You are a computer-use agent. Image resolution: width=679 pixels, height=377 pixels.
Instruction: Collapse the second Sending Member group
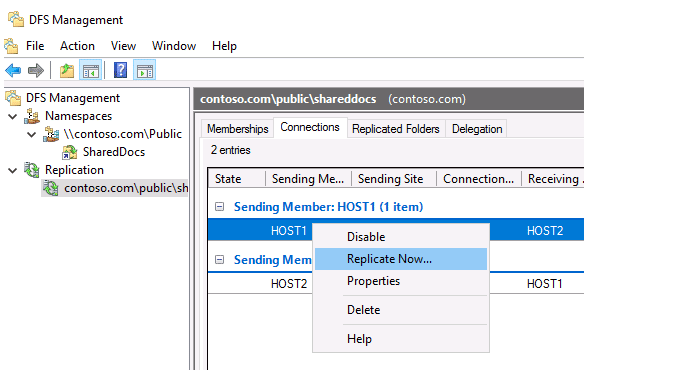coord(220,260)
